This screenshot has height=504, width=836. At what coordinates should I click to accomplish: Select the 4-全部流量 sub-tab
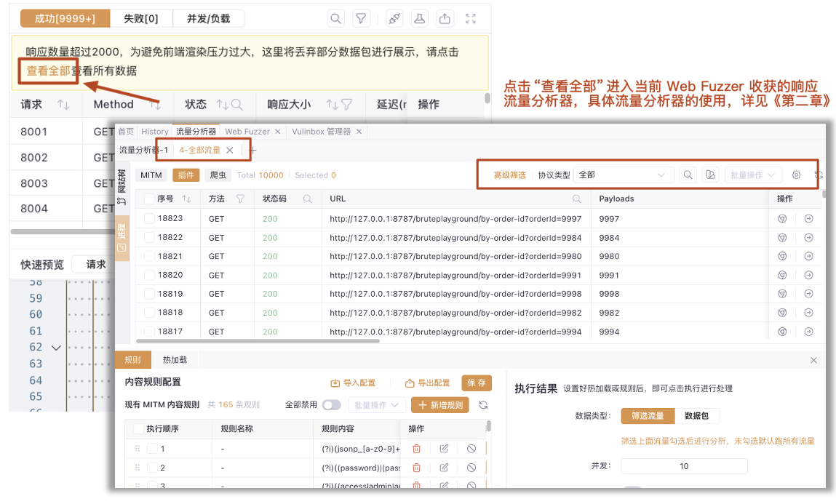point(200,151)
